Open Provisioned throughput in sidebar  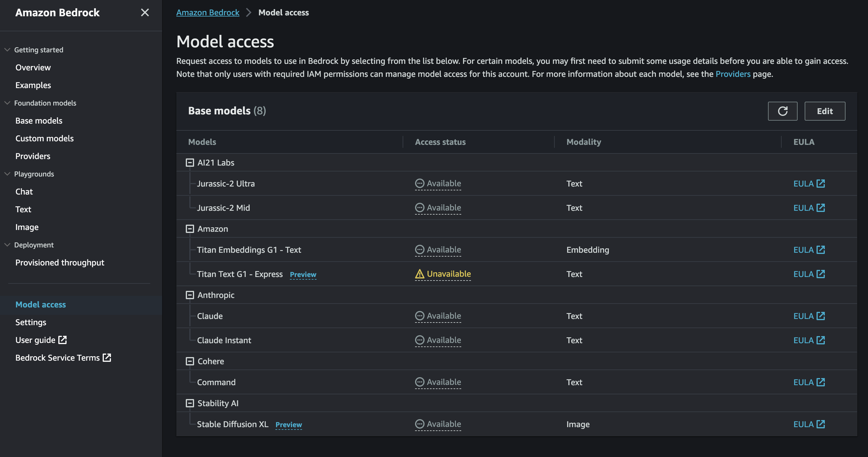60,263
